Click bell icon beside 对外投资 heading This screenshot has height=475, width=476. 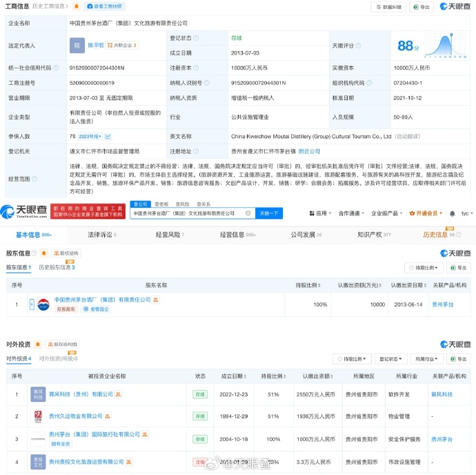coord(38,345)
